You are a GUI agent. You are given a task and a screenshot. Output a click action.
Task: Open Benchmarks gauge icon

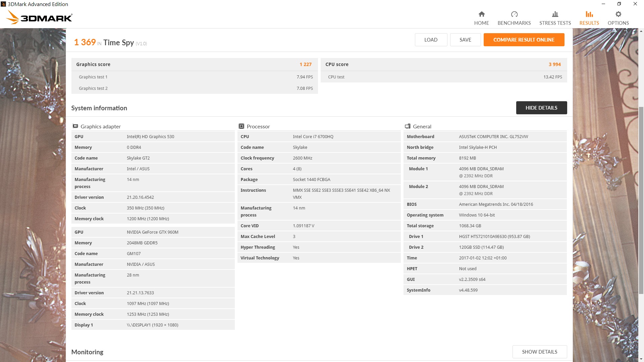point(514,14)
